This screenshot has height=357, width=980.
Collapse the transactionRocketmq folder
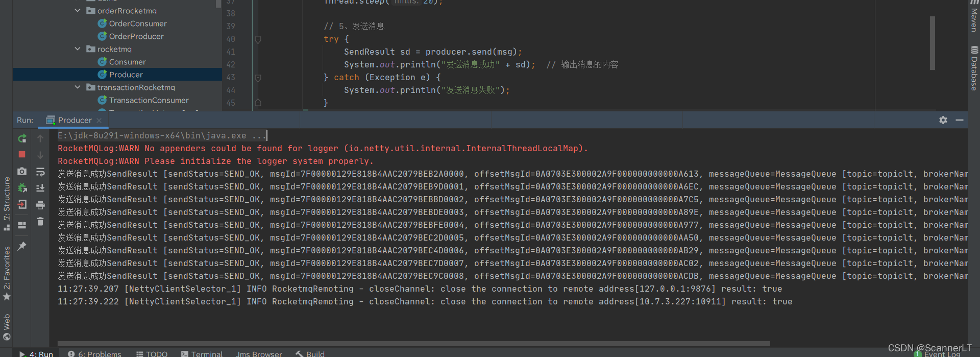78,87
